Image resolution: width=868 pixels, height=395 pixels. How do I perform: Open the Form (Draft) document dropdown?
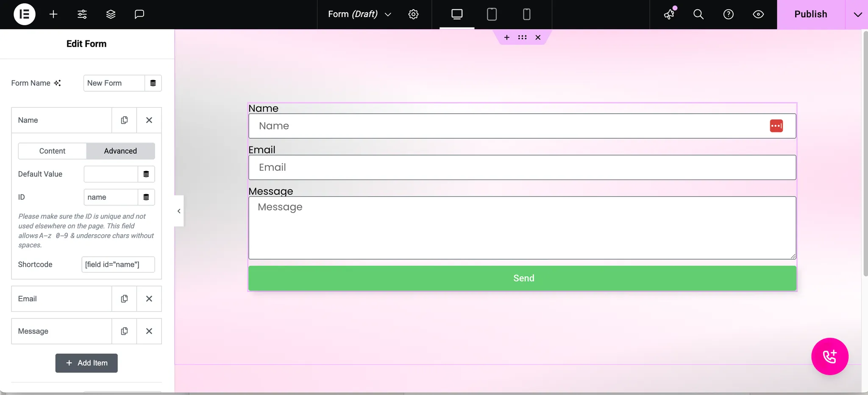pyautogui.click(x=359, y=14)
